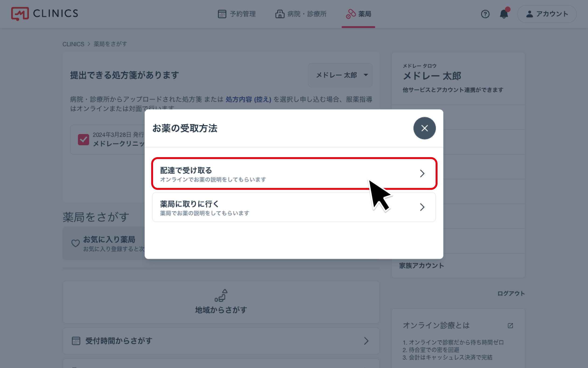Open 家族アカウント menu item
This screenshot has height=368, width=588.
pos(458,265)
